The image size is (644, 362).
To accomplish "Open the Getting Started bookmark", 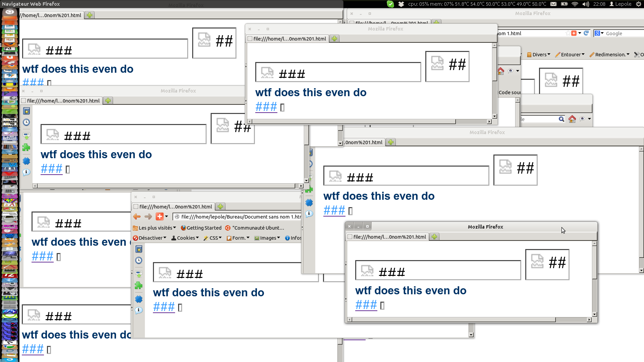I will 201,228.
